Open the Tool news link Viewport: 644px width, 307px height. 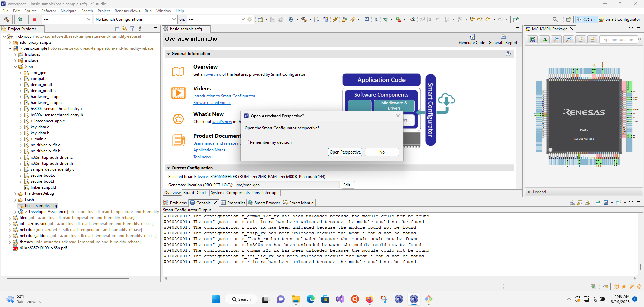tap(202, 157)
